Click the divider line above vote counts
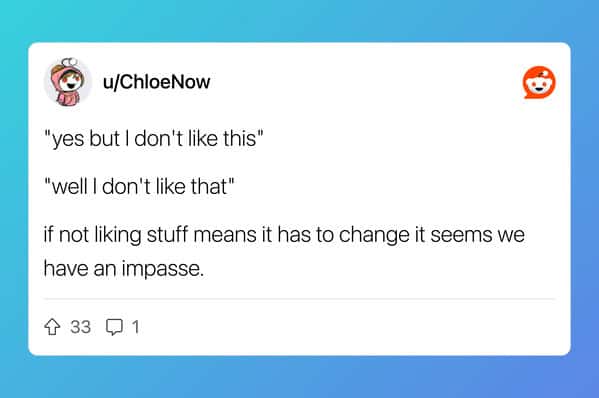Screen dimensions: 599x398 point(300,299)
